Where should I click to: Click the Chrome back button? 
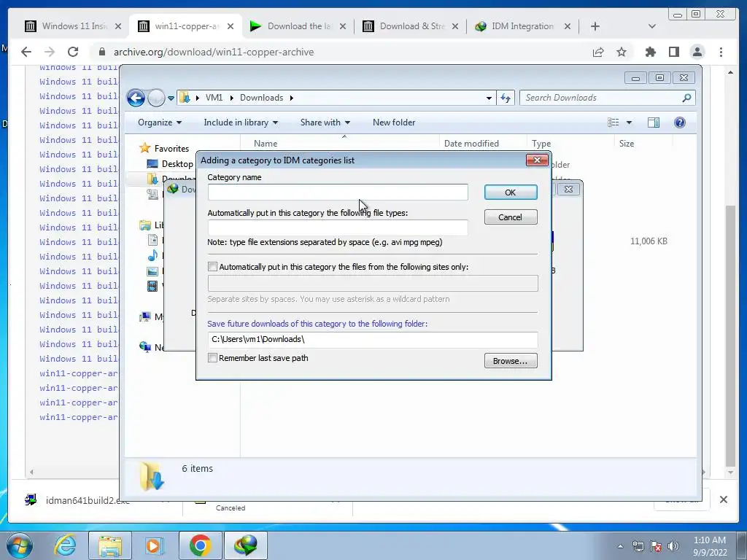[x=26, y=52]
